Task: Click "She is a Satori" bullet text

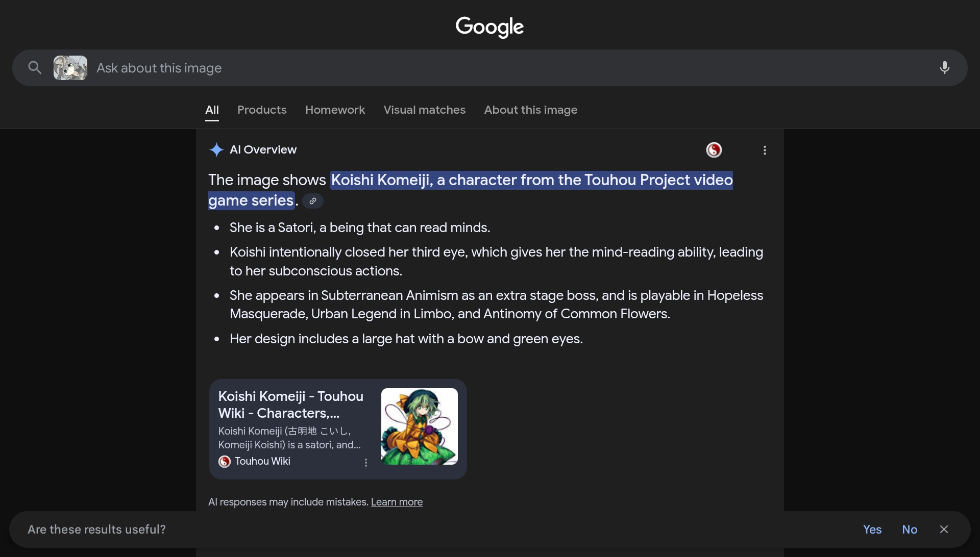Action: point(360,227)
